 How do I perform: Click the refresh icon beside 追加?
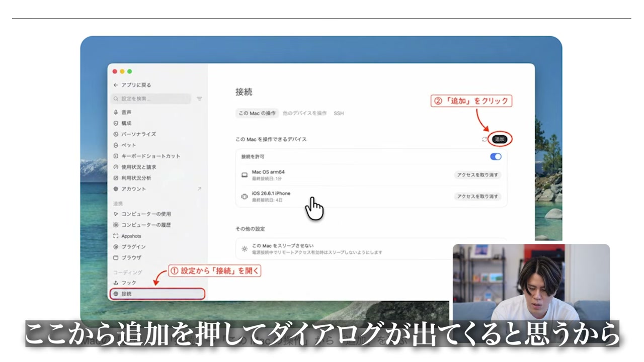pyautogui.click(x=485, y=139)
